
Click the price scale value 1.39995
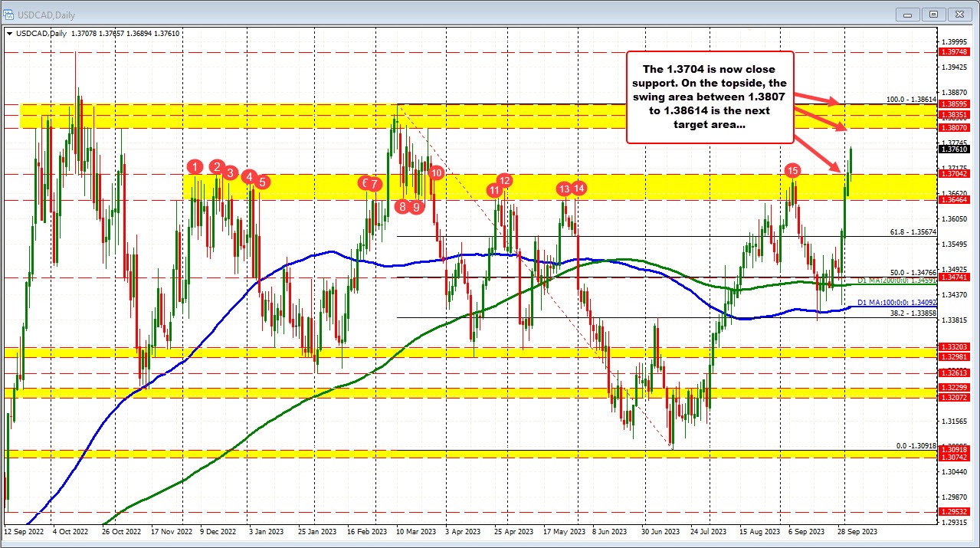coord(955,41)
